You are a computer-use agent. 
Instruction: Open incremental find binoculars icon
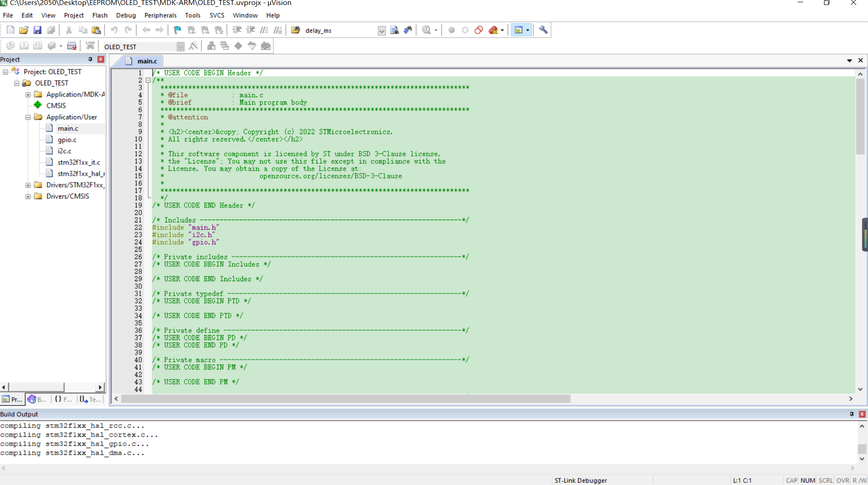pyautogui.click(x=408, y=30)
